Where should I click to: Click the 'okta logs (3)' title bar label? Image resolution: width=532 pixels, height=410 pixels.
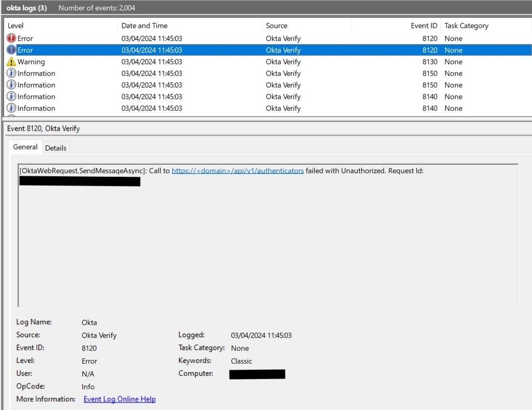point(27,8)
